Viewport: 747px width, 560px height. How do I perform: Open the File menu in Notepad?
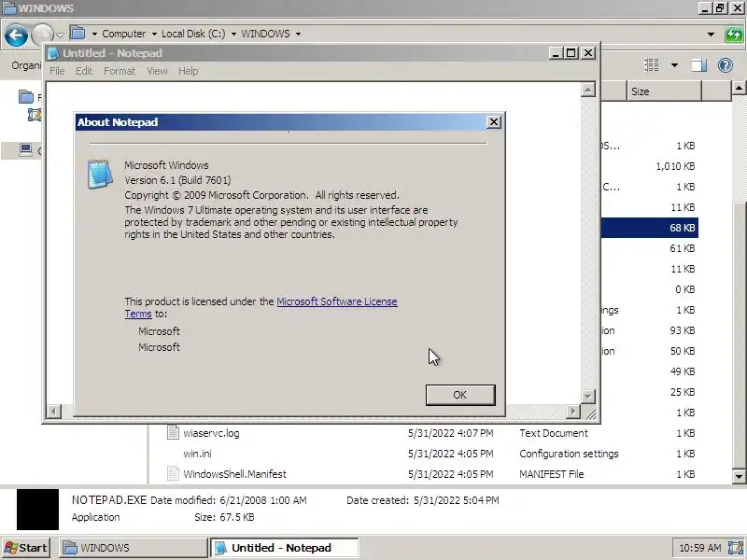coord(57,71)
